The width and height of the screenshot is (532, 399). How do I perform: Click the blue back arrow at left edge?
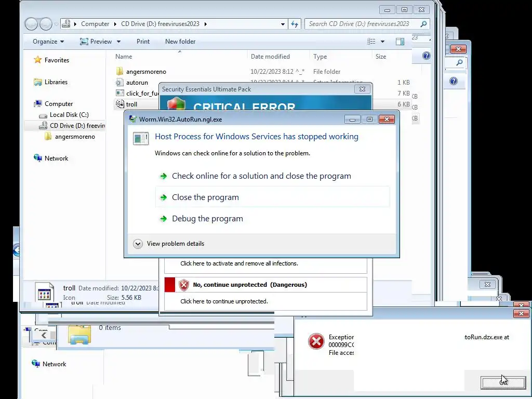tap(17, 250)
